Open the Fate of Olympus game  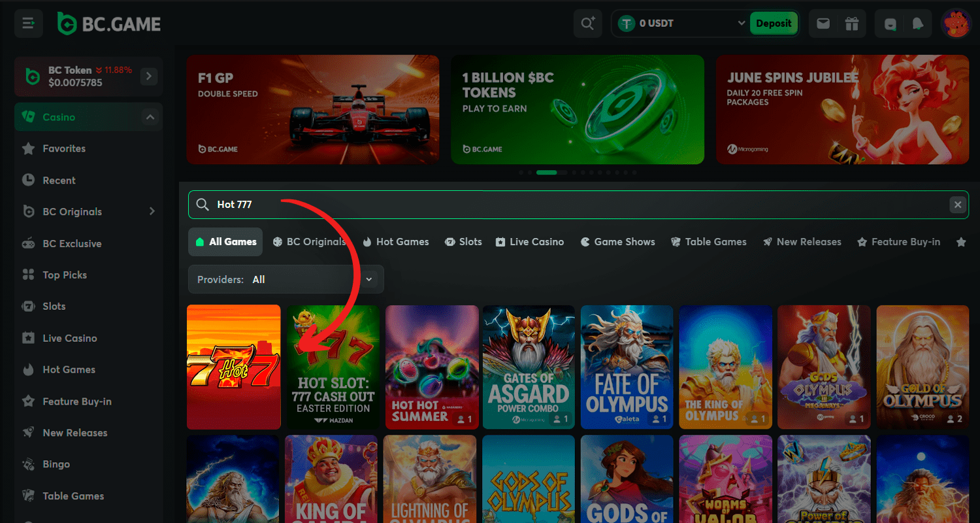pyautogui.click(x=627, y=367)
